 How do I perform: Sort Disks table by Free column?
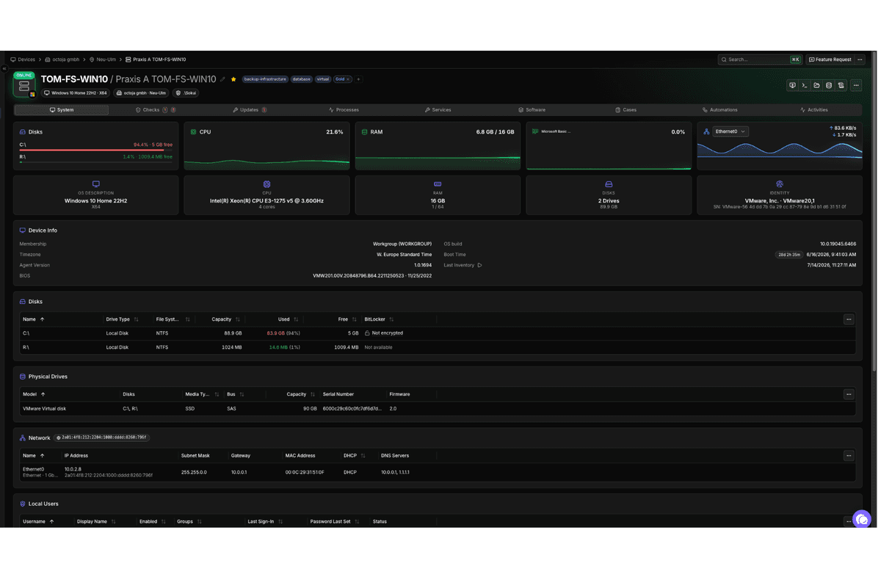(347, 319)
